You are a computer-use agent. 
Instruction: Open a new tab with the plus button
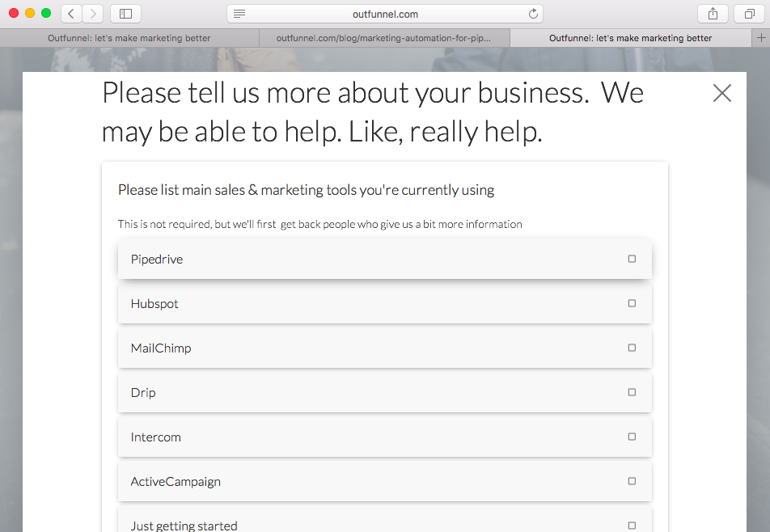tap(761, 37)
